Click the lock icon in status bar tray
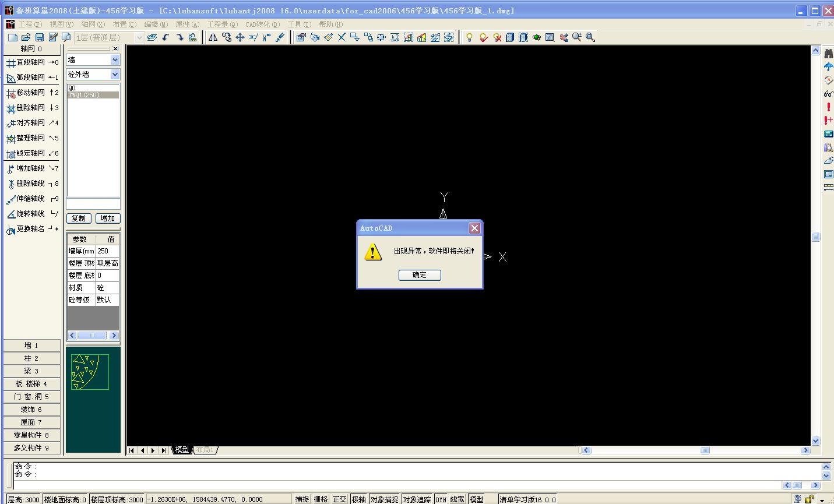The height and width of the screenshot is (504, 834). click(810, 499)
